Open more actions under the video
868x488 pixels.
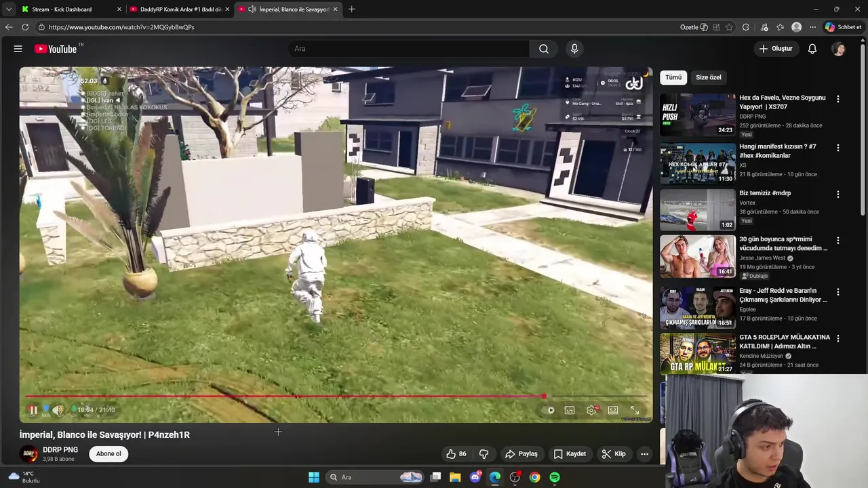(x=645, y=454)
